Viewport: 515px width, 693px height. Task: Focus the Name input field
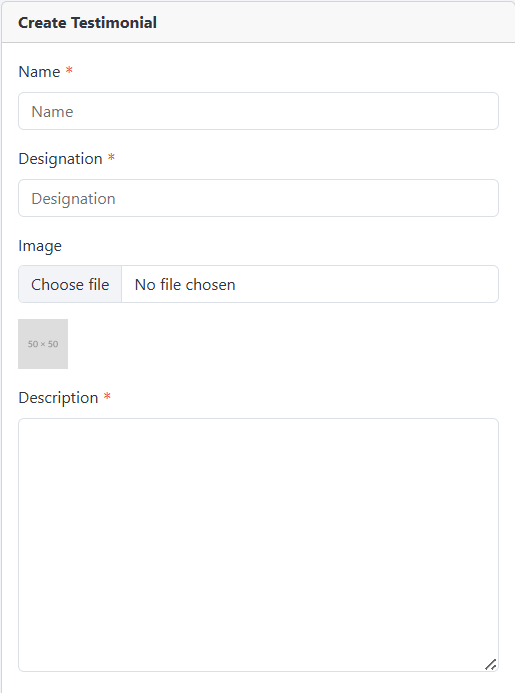click(258, 111)
